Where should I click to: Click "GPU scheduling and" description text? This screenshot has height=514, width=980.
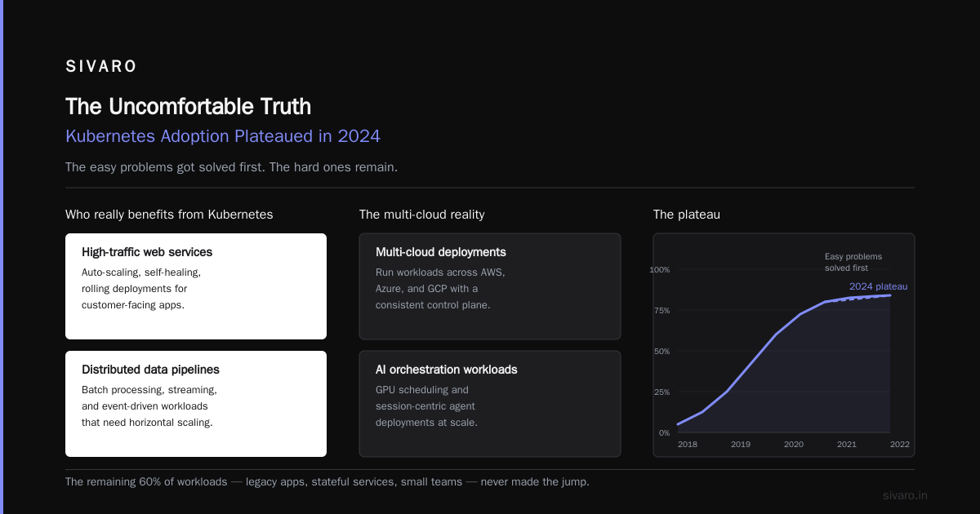click(426, 406)
